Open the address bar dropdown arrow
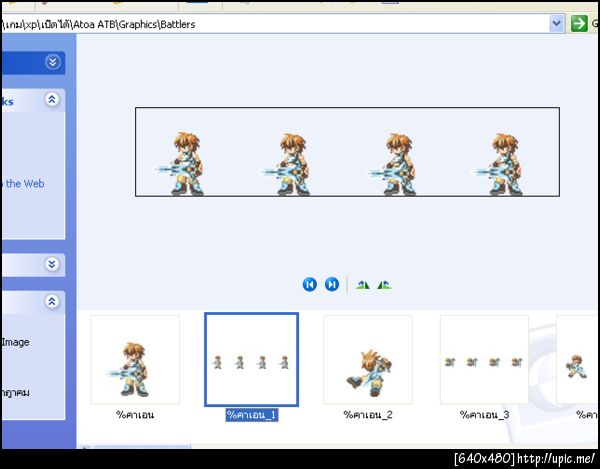 557,24
